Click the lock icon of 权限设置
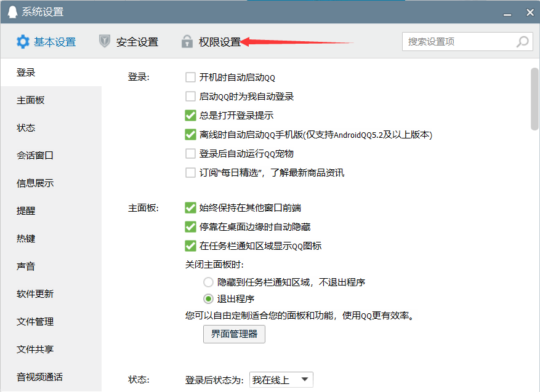Screen dimensions: 540x392 [x=187, y=41]
